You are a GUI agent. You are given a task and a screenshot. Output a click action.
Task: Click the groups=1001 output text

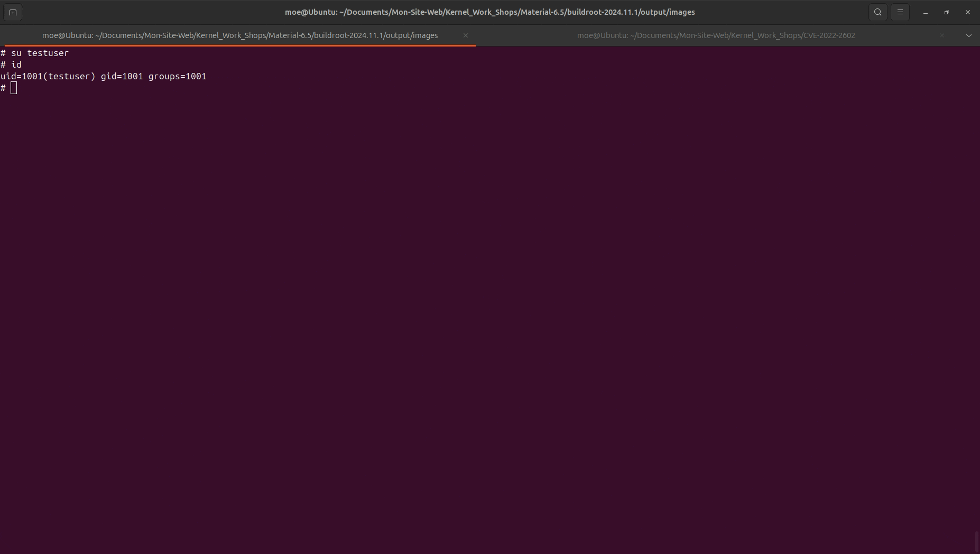click(x=178, y=76)
